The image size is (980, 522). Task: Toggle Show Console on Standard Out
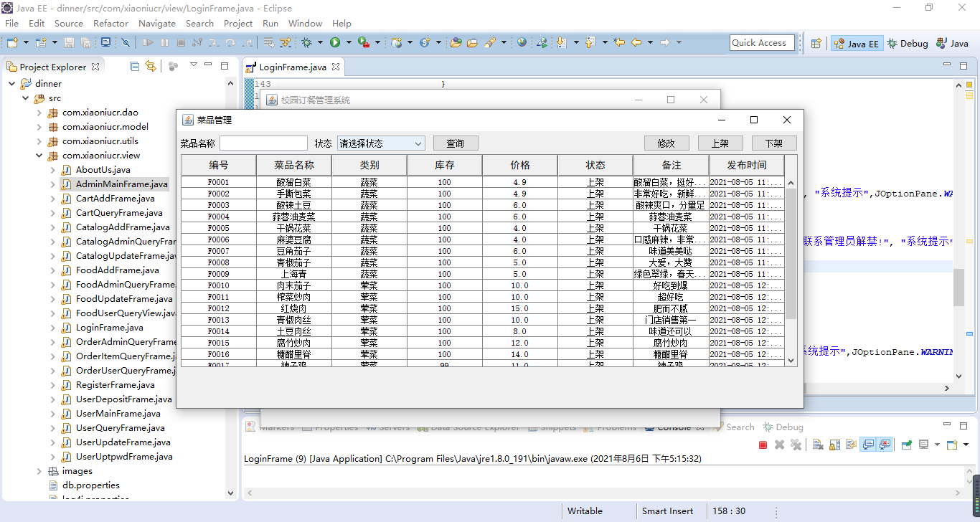pyautogui.click(x=867, y=445)
